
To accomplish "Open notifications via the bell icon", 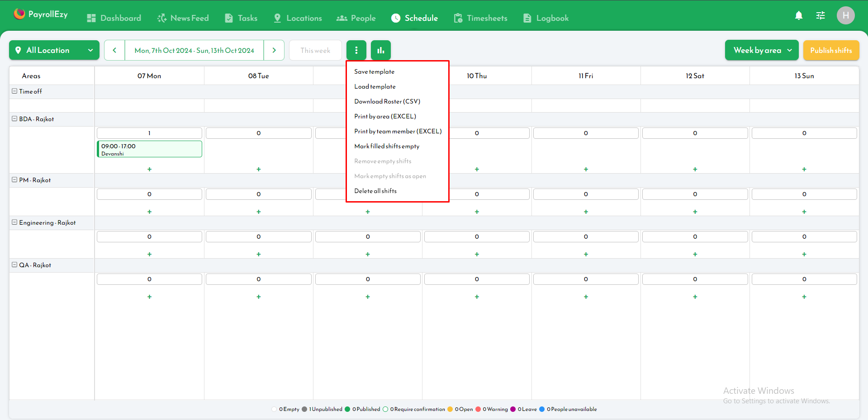I will (798, 15).
